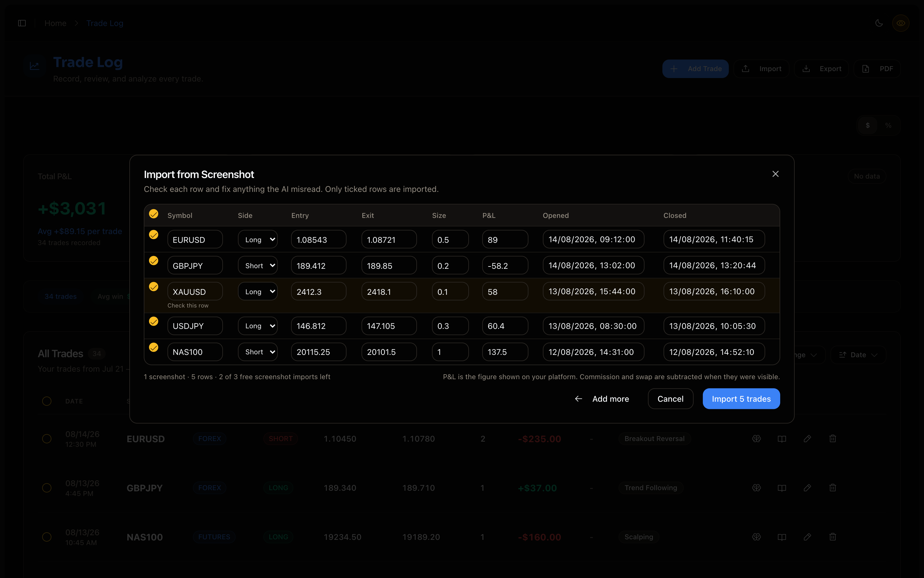Image resolution: width=924 pixels, height=578 pixels.
Task: Click the back arrow beside Add more
Action: coord(578,399)
